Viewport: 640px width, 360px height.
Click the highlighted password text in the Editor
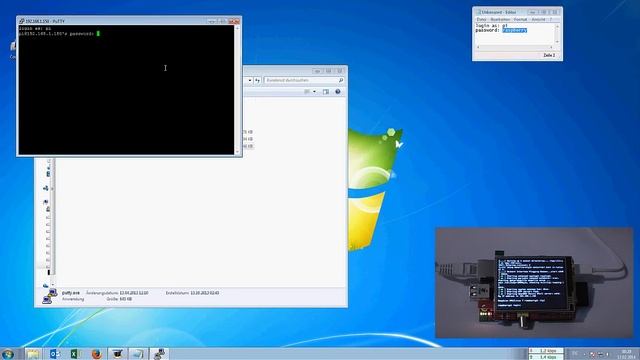pyautogui.click(x=514, y=30)
